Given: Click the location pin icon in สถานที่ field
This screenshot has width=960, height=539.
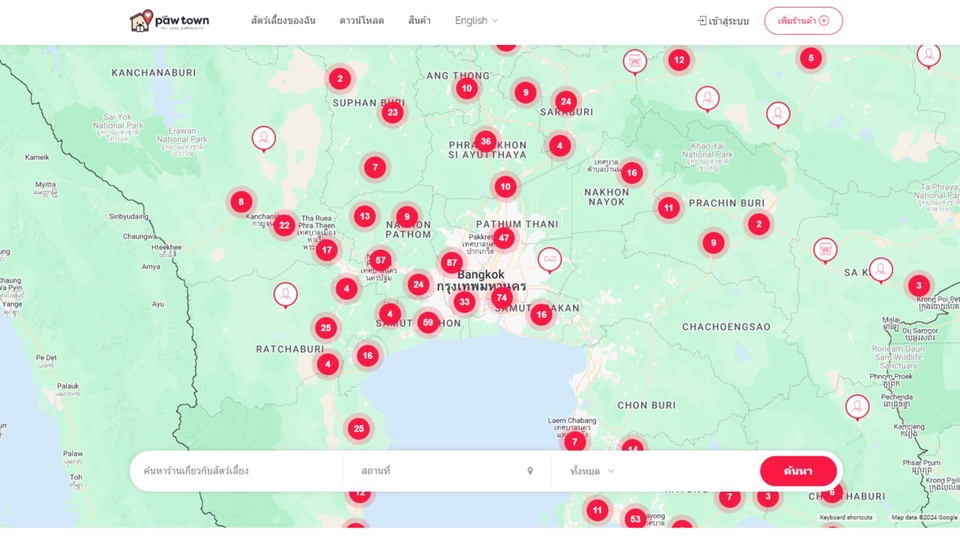Looking at the screenshot, I should (x=530, y=471).
